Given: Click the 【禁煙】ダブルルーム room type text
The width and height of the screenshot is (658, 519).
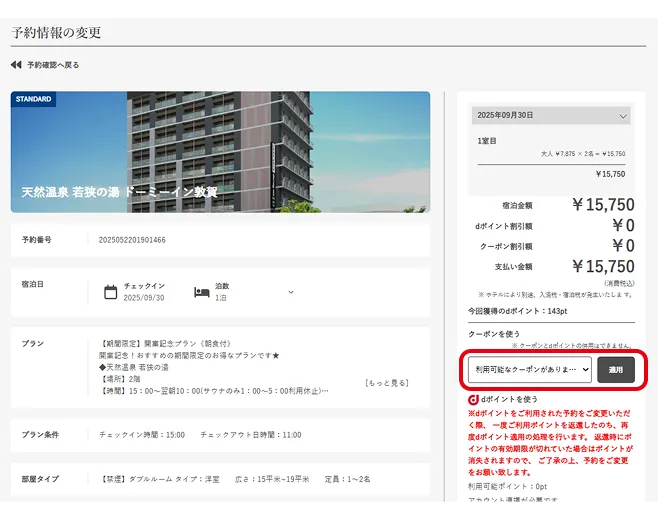Looking at the screenshot, I should pyautogui.click(x=159, y=479).
